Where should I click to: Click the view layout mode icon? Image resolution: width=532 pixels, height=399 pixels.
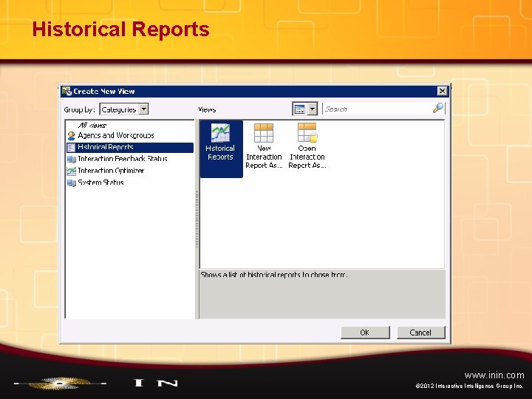coord(300,109)
